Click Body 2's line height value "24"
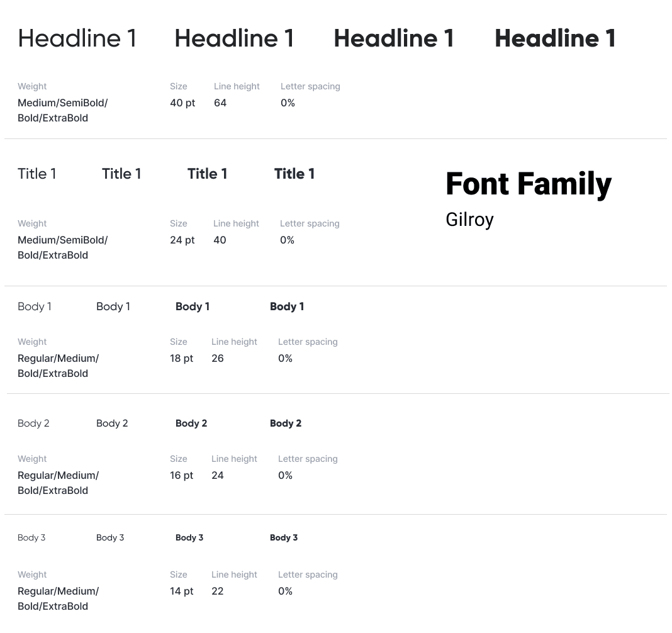This screenshot has height=633, width=672. point(218,475)
